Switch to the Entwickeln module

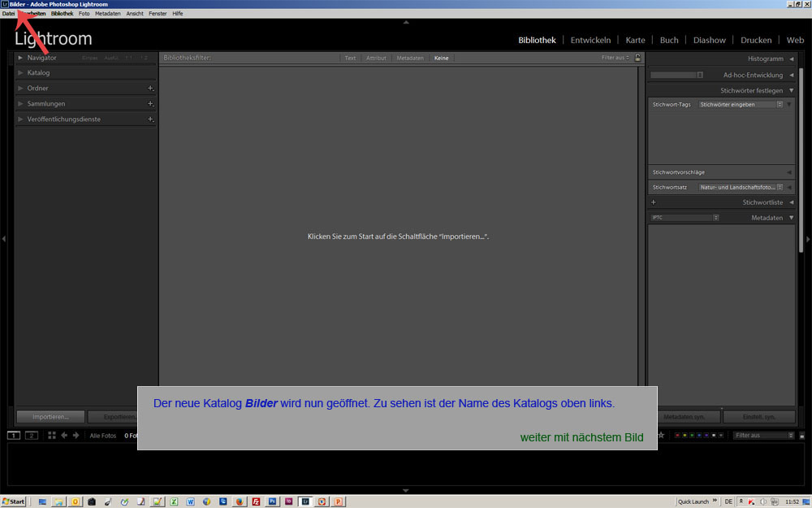590,40
